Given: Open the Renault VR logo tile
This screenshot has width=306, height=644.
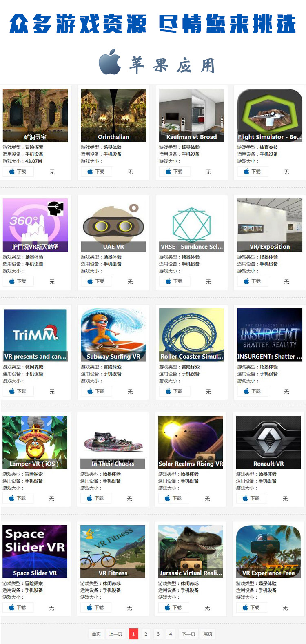Looking at the screenshot, I should pos(268,442).
